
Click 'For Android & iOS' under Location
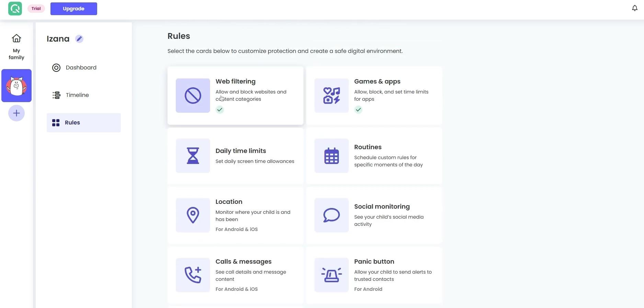237,229
